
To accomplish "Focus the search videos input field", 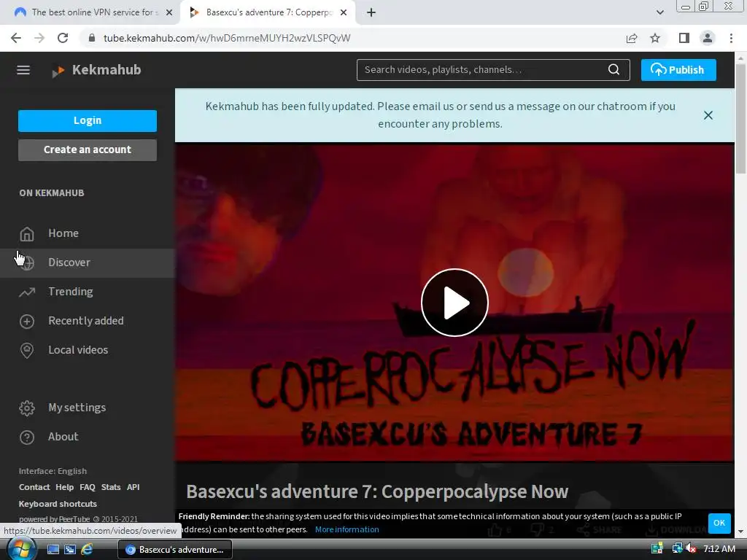I will pos(481,70).
